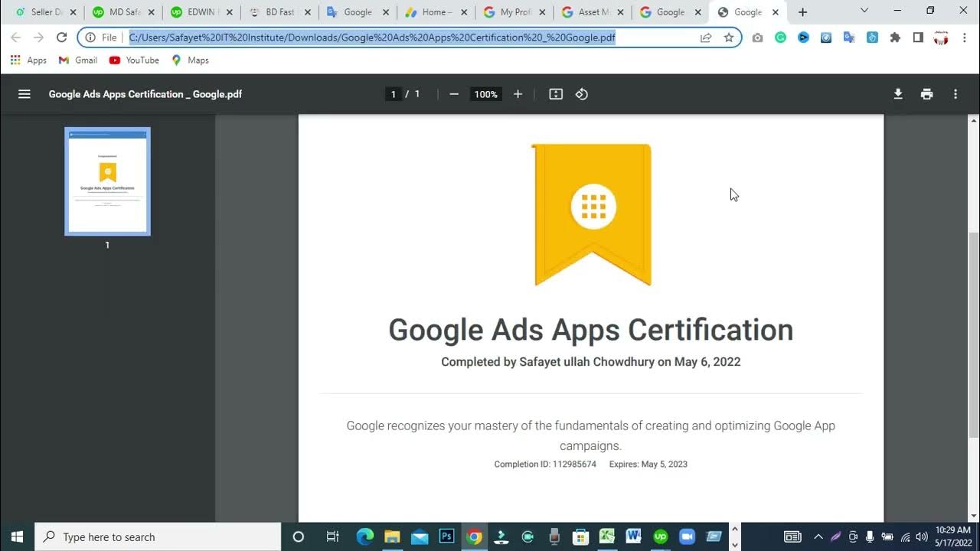The width and height of the screenshot is (980, 551).
Task: Open the Maps bookmark
Action: click(x=190, y=60)
